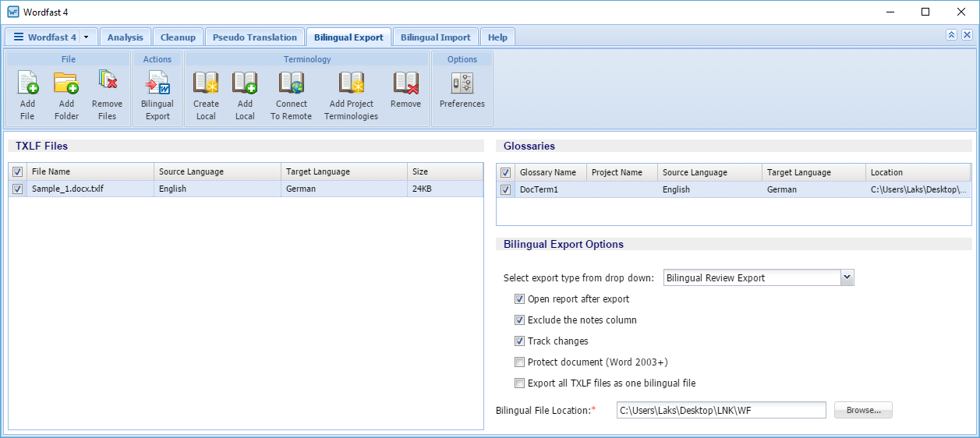Viewport: 980px width, 438px height.
Task: Minimize the Wordfast 4 window
Action: (x=890, y=12)
